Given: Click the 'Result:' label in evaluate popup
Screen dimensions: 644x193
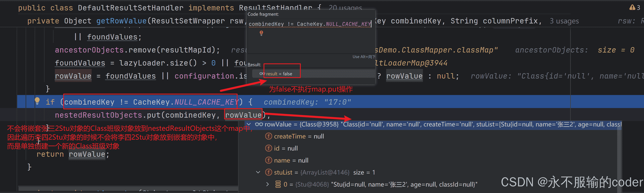Looking at the screenshot, I should coord(254,65).
